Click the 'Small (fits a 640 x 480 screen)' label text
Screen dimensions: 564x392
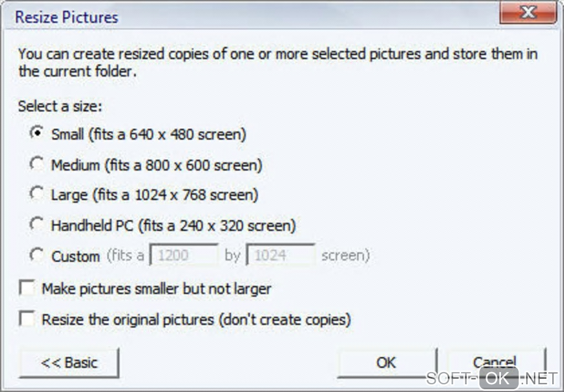[148, 134]
